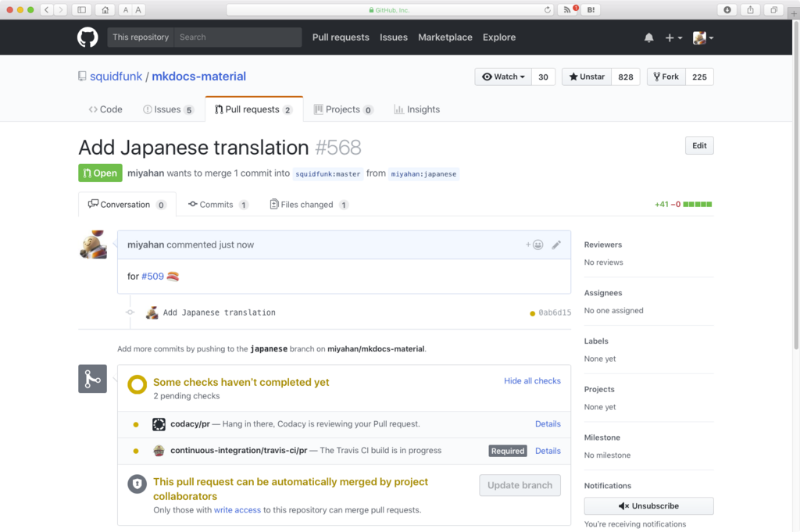
Task: Open Marketplace in top navigation
Action: coord(445,37)
